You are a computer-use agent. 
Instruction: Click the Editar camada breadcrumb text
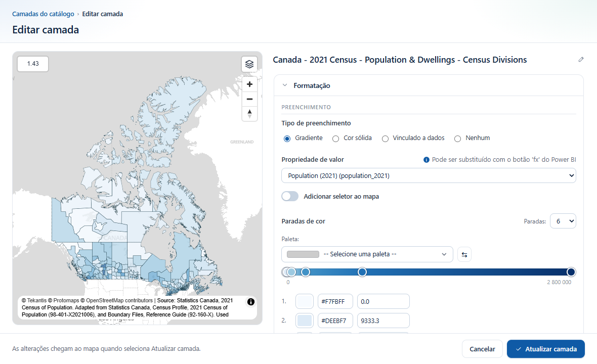(x=102, y=14)
